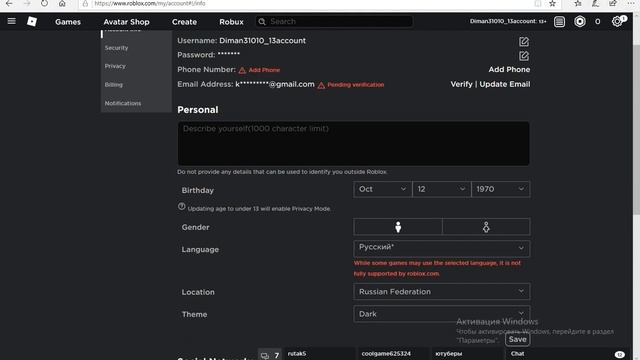Click browser forward arrow
This screenshot has width=640, height=360.
coord(27,4)
